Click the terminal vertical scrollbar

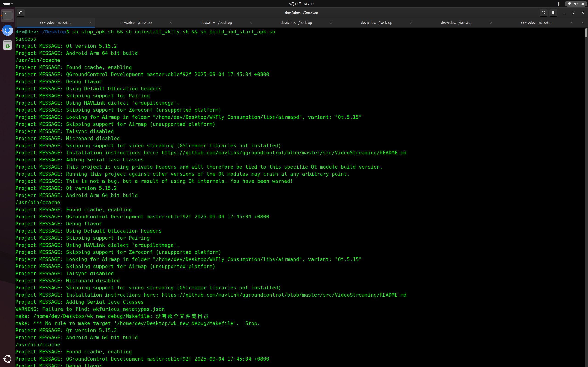click(x=586, y=33)
